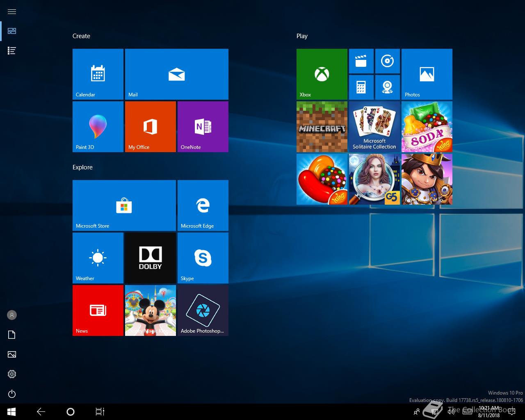525x420 pixels.
Task: Open the Movies & TV small tile
Action: [361, 61]
